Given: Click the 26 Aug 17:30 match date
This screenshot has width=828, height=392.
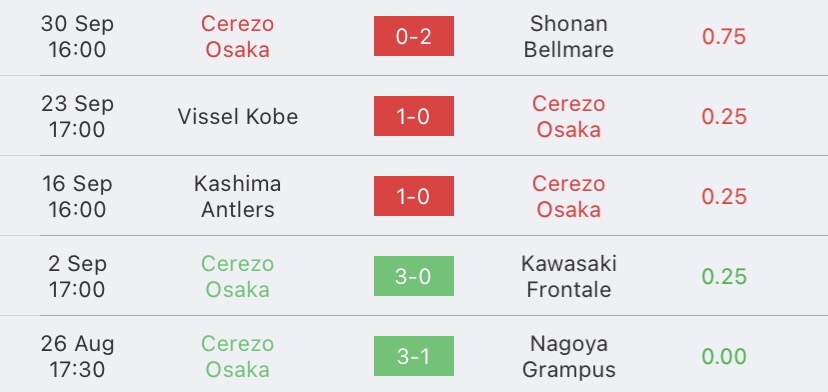Looking at the screenshot, I should click(77, 357).
